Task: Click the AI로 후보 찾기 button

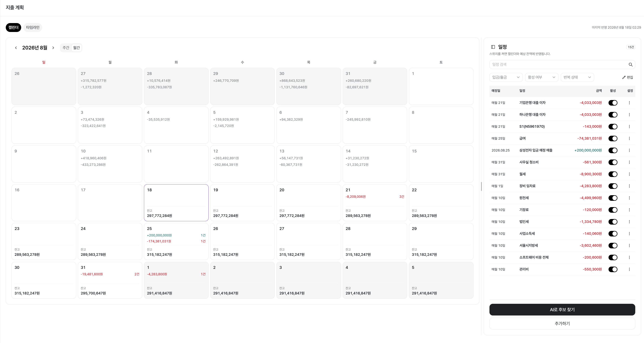Action: tap(562, 310)
